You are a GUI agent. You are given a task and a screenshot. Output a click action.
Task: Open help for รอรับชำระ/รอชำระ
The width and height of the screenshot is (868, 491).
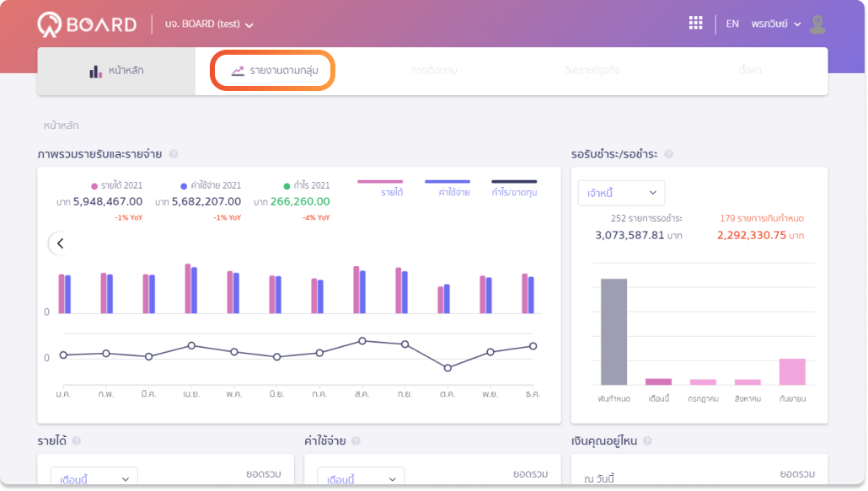point(669,154)
